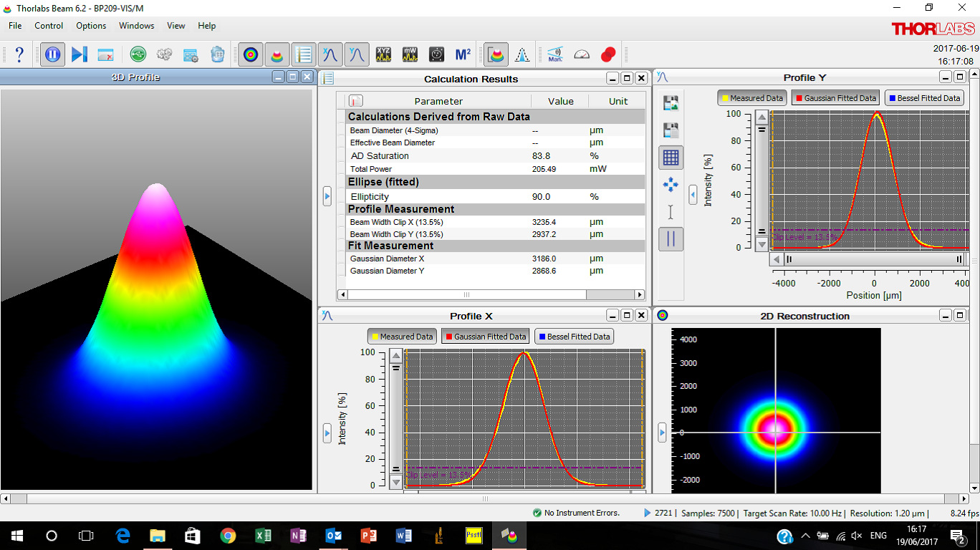The image size is (980, 550).
Task: Expand the 2D Reconstruction side panel arrow
Action: pos(662,432)
